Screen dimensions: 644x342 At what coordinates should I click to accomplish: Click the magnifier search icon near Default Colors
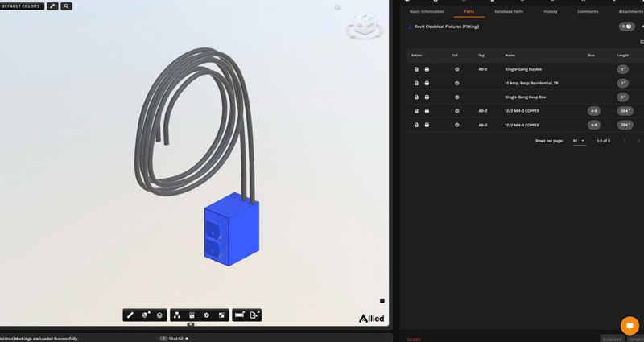(x=67, y=6)
